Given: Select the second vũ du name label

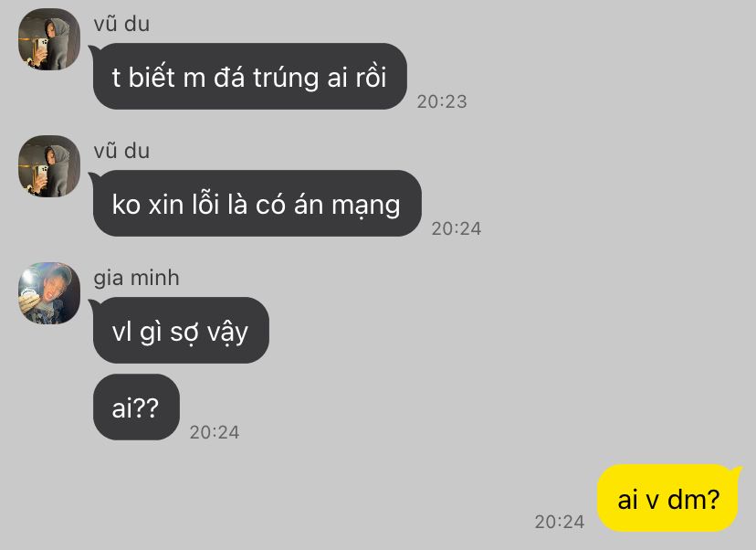Looking at the screenshot, I should point(121,151).
